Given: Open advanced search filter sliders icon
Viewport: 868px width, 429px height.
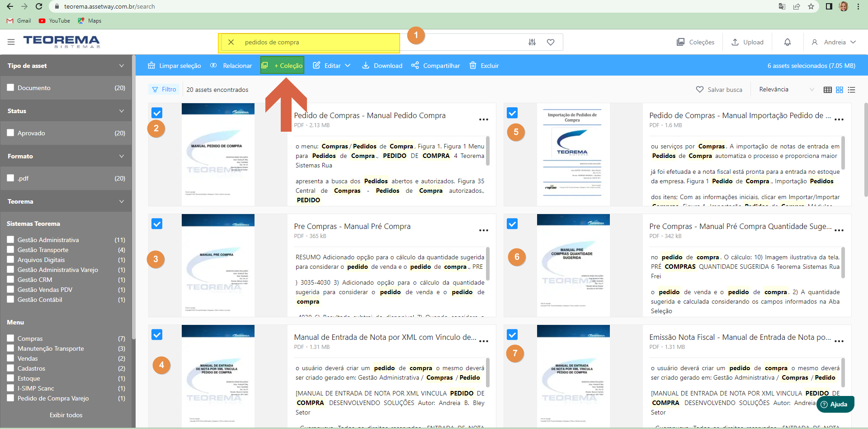Looking at the screenshot, I should [x=532, y=42].
